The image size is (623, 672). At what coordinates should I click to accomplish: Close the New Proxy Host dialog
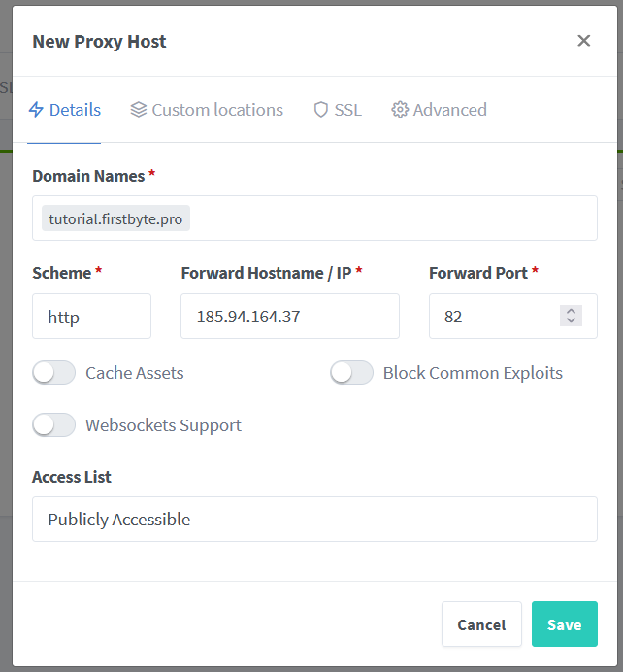(583, 41)
